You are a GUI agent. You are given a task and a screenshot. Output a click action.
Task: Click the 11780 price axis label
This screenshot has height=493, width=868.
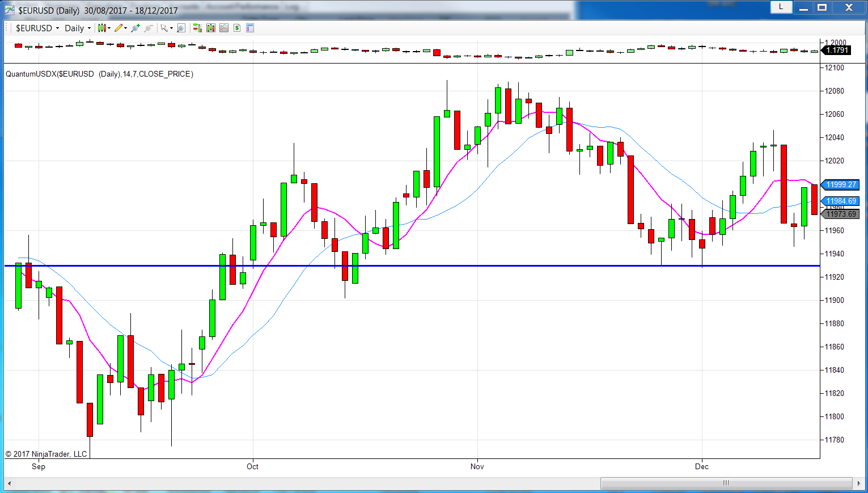[835, 440]
